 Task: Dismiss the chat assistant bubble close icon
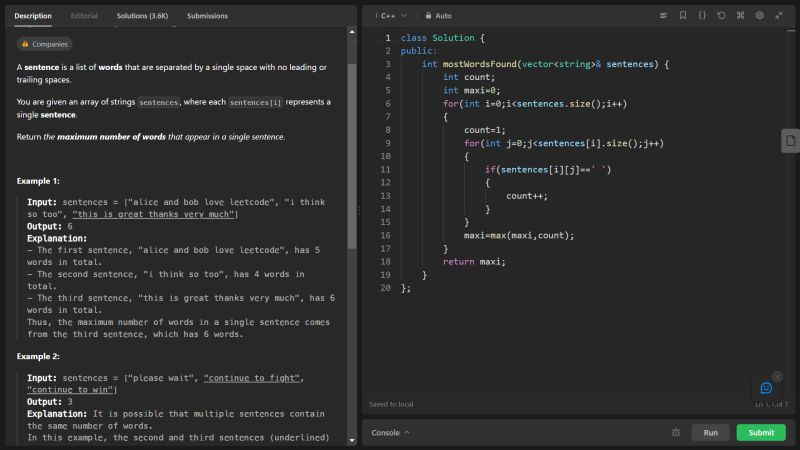pyautogui.click(x=777, y=377)
